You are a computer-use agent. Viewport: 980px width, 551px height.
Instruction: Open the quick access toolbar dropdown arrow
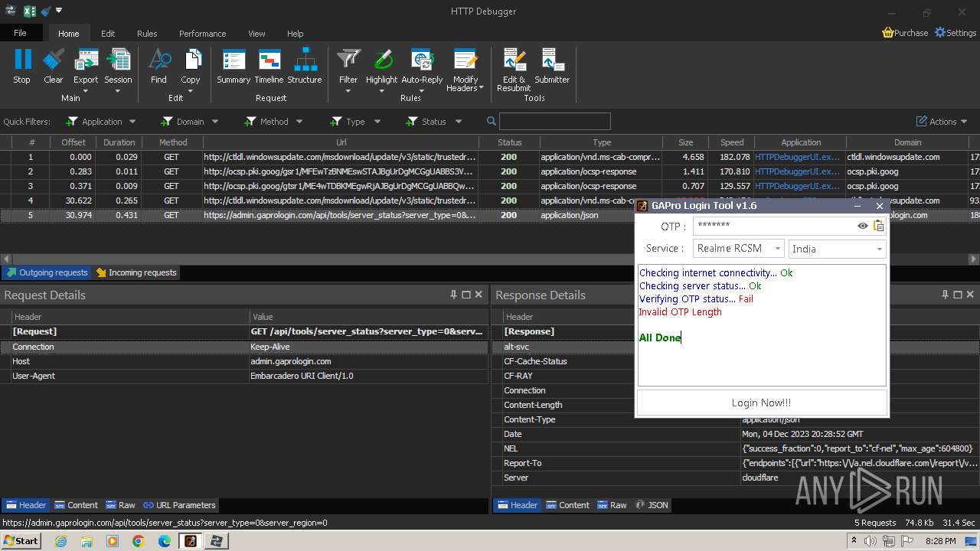coord(59,11)
